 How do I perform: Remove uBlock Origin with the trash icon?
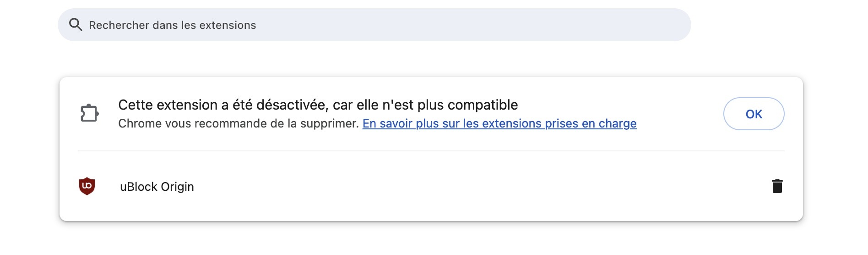tap(777, 186)
